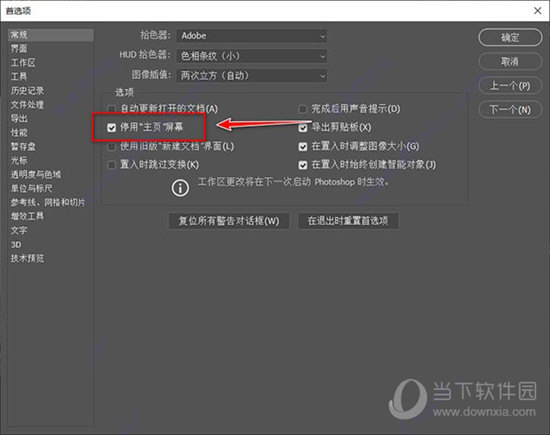Click 在退出时重置首选项 button
The image size is (550, 435).
pos(348,221)
